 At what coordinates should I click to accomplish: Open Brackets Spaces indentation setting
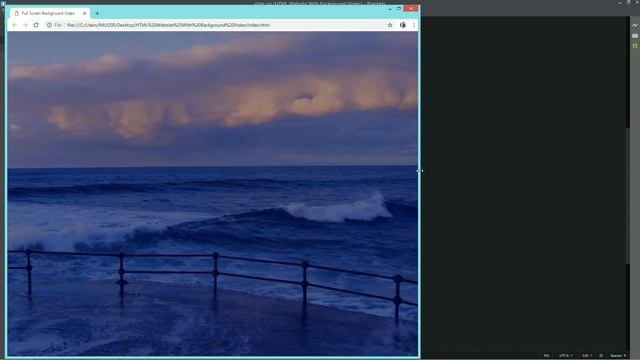tap(618, 356)
